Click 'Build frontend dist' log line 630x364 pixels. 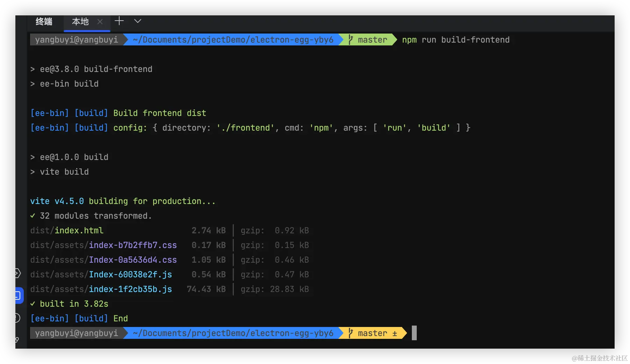(118, 113)
